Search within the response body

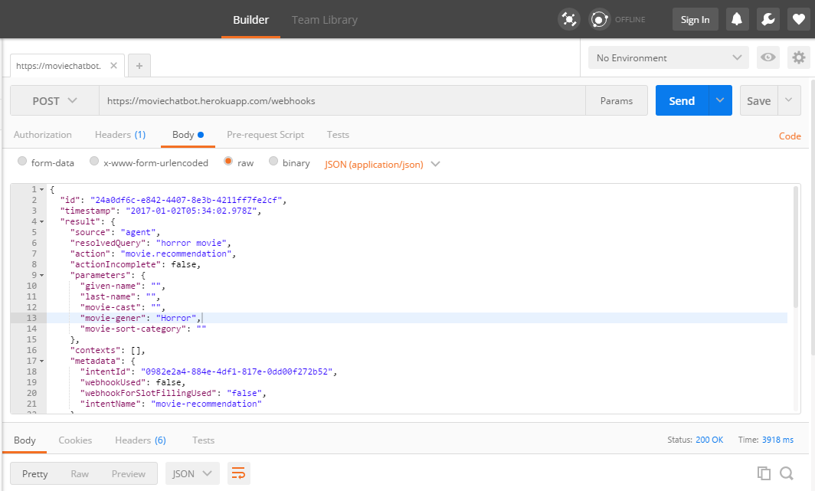tap(787, 473)
